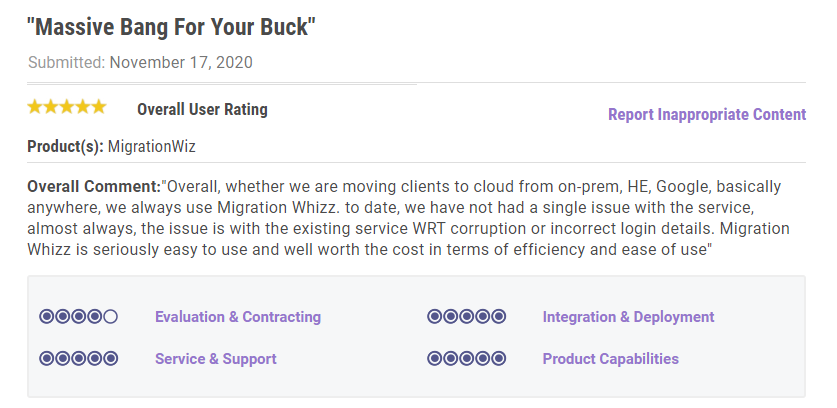Open the Service & Support link
Viewport: 837px width, 408px height.
(x=215, y=358)
